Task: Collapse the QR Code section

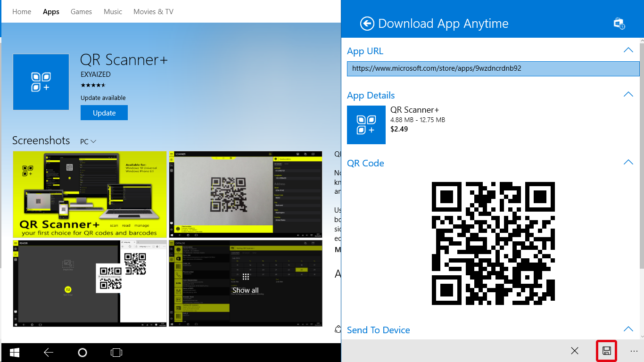Action: click(628, 162)
